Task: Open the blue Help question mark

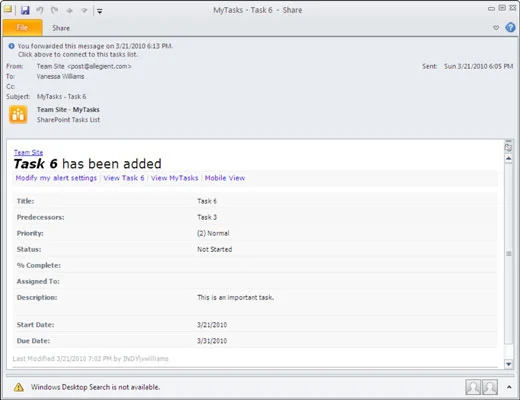Action: (x=510, y=28)
